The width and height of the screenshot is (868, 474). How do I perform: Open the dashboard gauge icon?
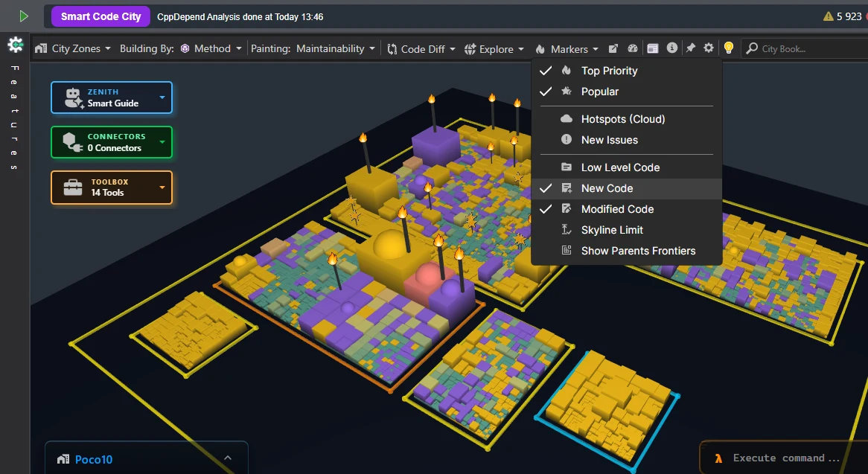[633, 48]
